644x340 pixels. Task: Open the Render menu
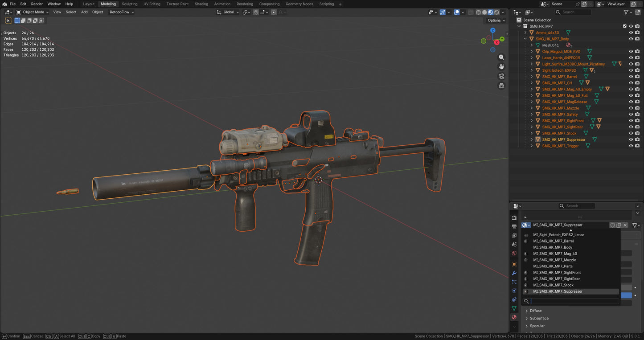[x=37, y=4]
